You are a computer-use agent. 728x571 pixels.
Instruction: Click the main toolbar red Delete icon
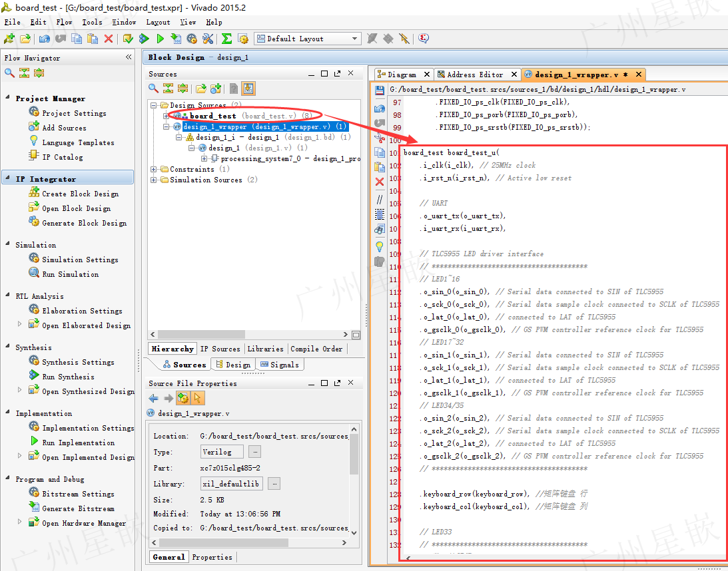[x=108, y=39]
